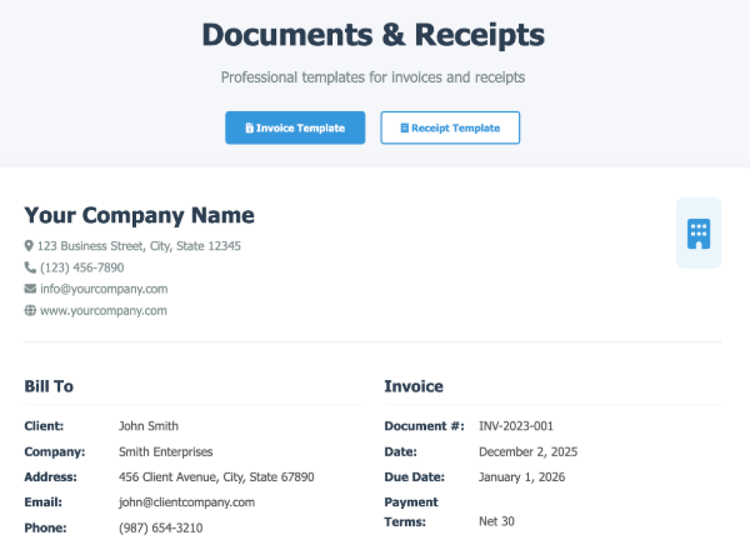Select the phone receiver icon
This screenshot has width=750, height=560.
(x=30, y=267)
